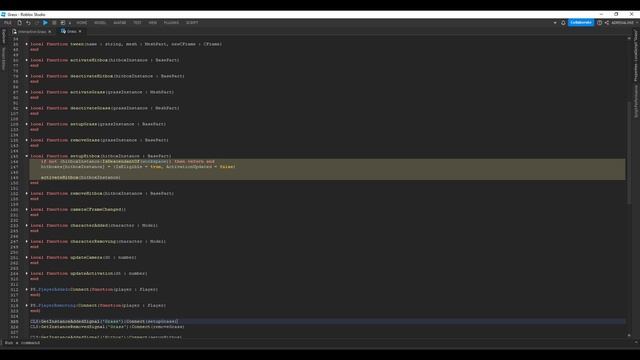
Task: Start playtest with the blue Play icon
Action: [x=45, y=23]
